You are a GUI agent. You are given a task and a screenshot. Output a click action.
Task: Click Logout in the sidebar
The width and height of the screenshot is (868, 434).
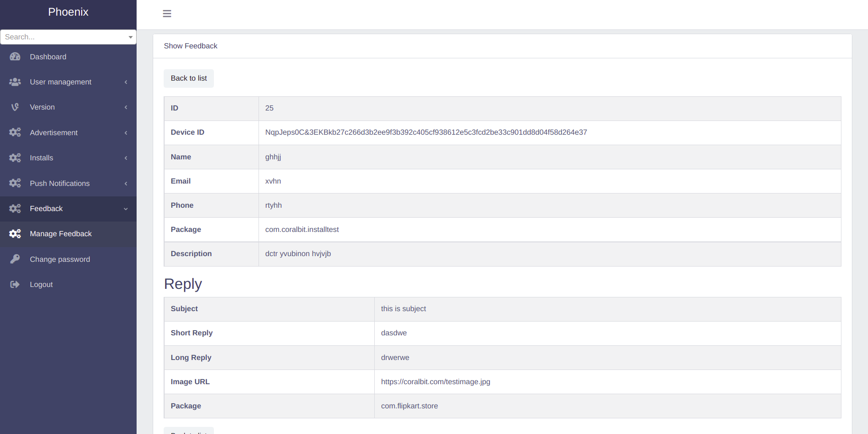click(68, 285)
